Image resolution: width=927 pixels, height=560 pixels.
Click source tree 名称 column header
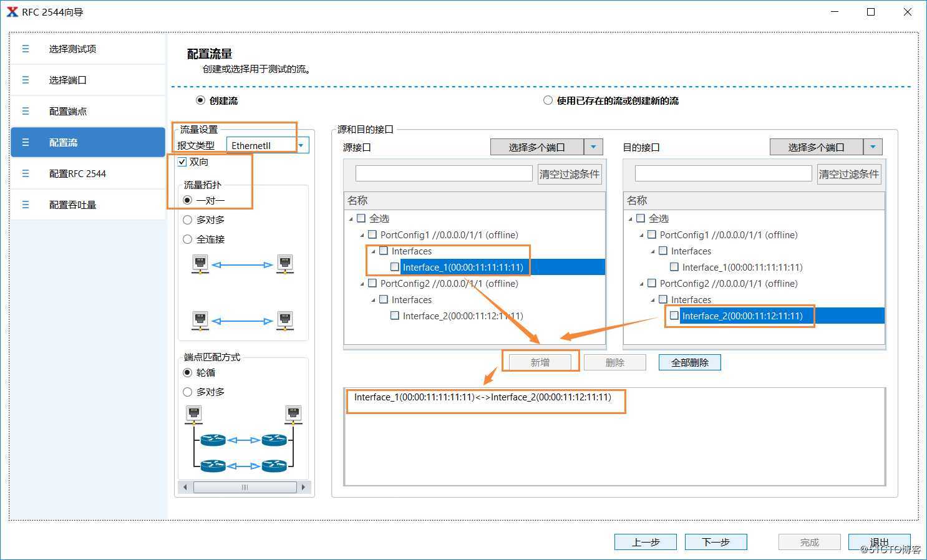(475, 200)
